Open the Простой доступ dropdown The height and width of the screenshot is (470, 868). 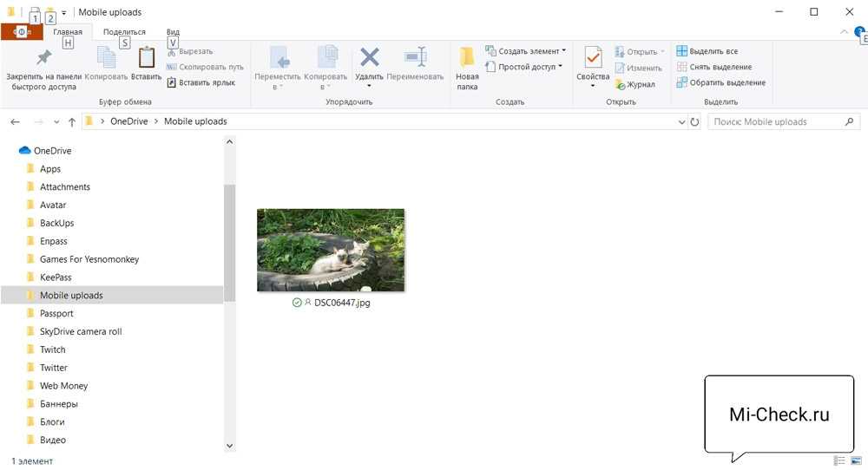pos(524,67)
